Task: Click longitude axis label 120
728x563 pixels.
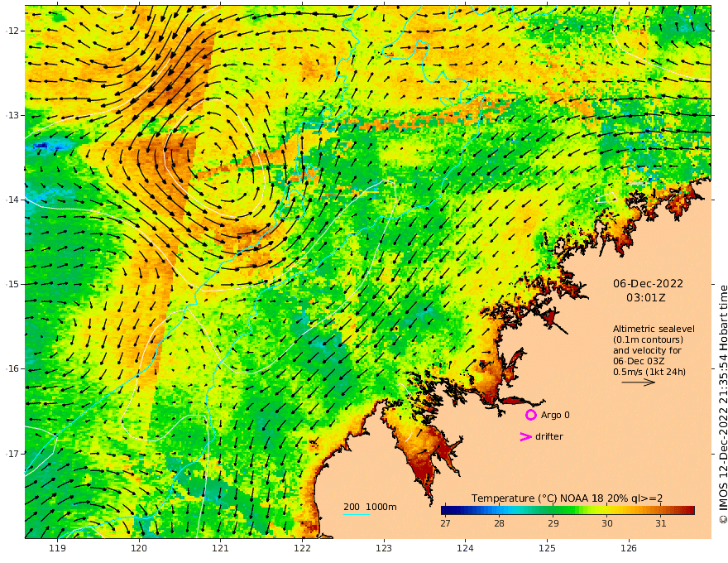Action: [139, 548]
